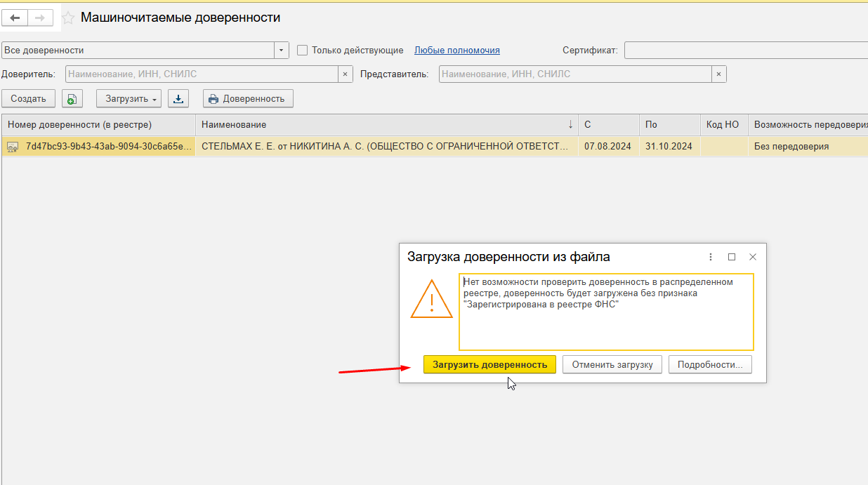Click the 'Наименование' column header
The height and width of the screenshot is (485, 868).
coord(234,124)
